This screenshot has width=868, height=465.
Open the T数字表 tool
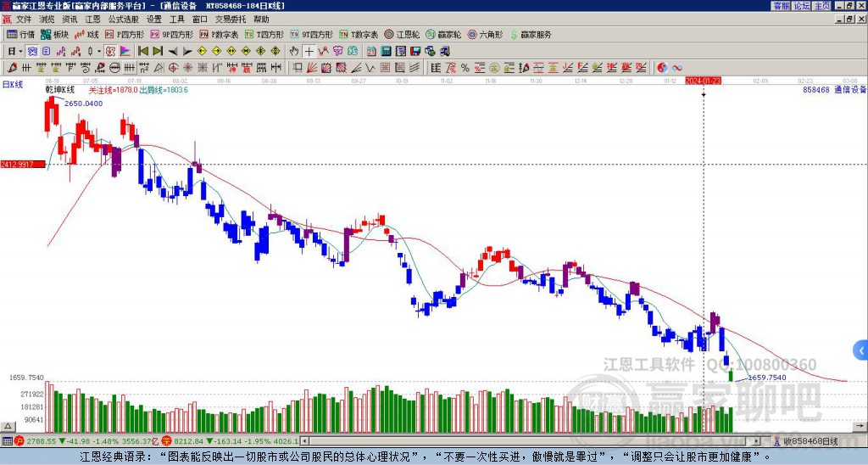click(359, 34)
